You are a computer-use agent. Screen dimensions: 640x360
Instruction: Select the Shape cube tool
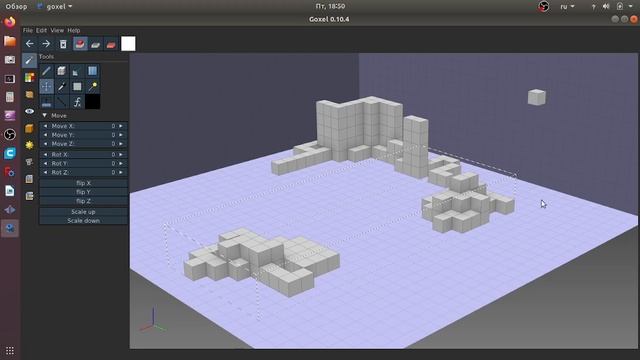[62, 71]
